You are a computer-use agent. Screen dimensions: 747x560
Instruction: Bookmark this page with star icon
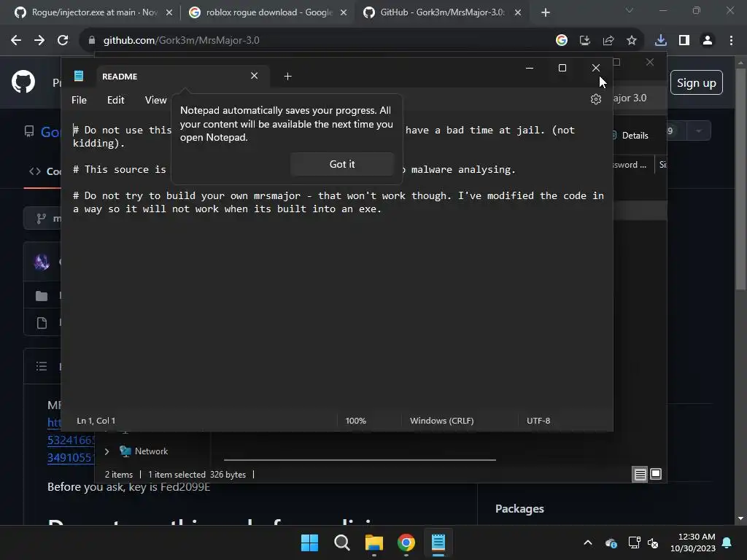coord(632,41)
